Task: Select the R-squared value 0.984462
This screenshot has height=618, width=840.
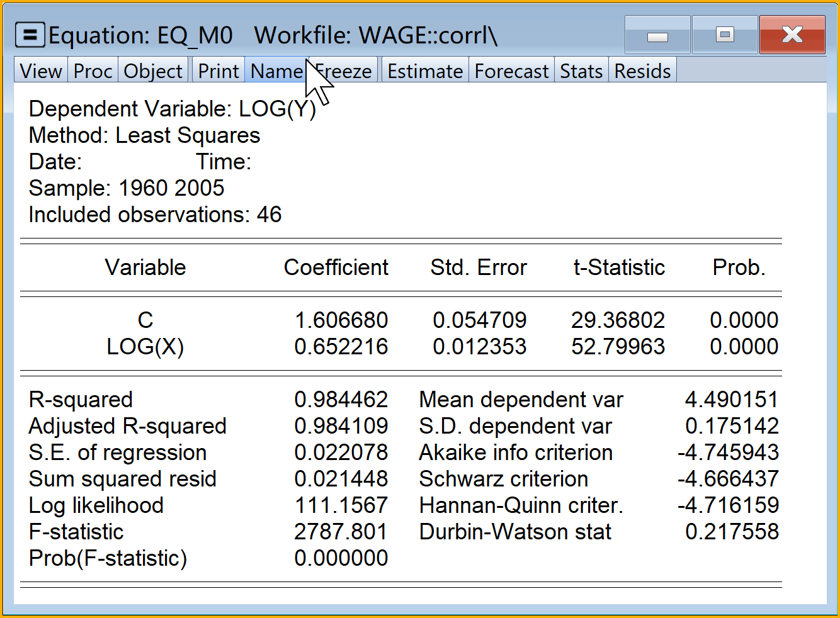Action: (x=341, y=400)
